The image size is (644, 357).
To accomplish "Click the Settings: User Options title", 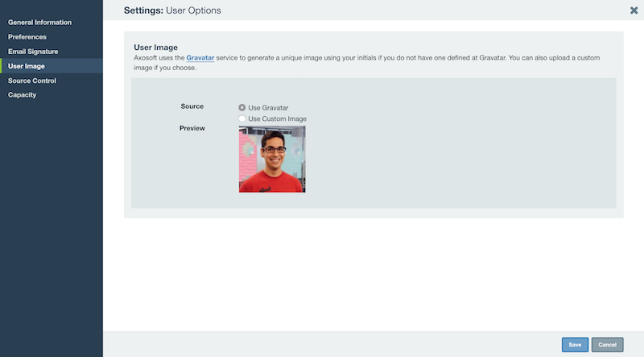I will (172, 10).
